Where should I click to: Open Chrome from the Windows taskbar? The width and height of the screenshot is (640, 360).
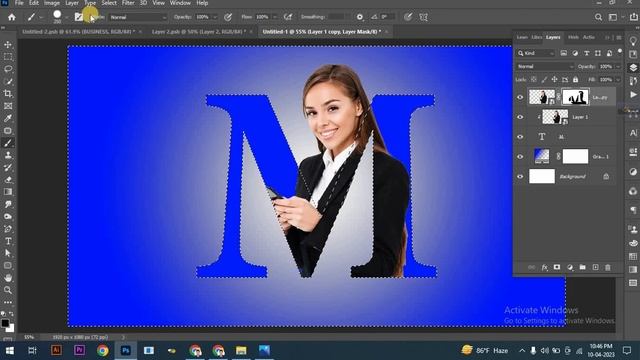pyautogui.click(x=103, y=351)
